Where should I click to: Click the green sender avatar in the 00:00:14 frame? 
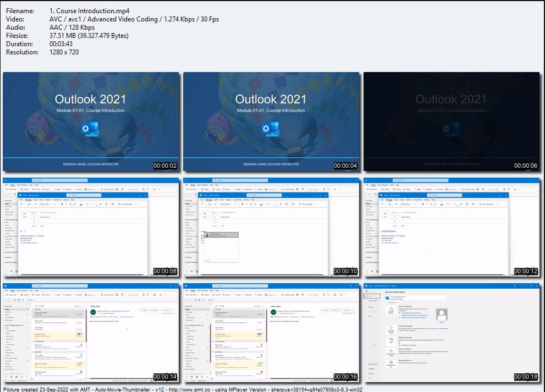point(93,312)
